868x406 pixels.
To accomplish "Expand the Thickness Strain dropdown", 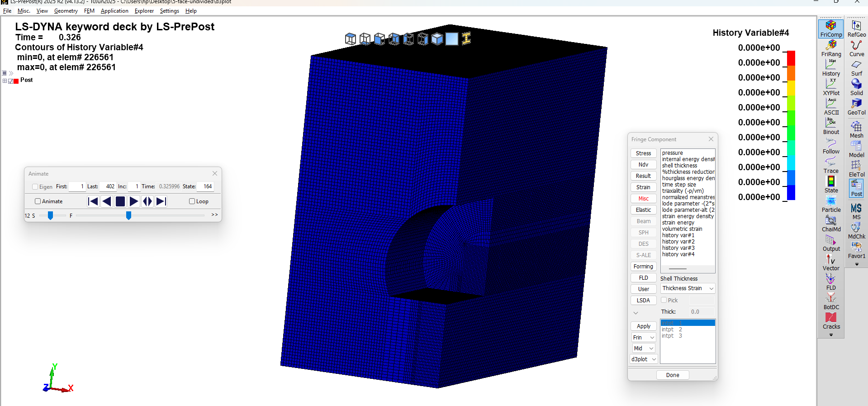I will click(x=688, y=288).
